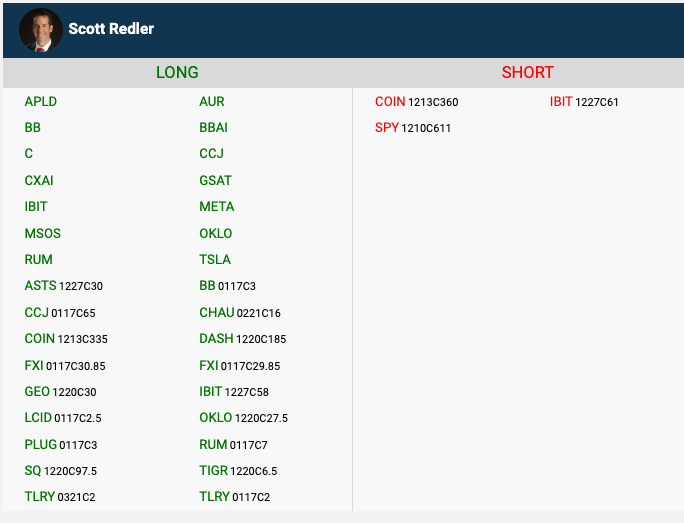Open ASTS 1227C30 option position

63,286
